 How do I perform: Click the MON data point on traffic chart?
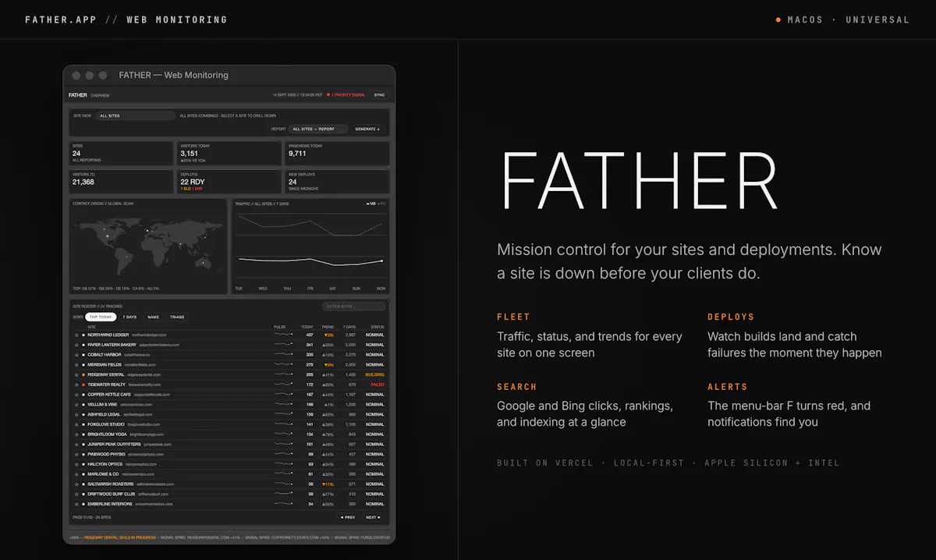381,261
